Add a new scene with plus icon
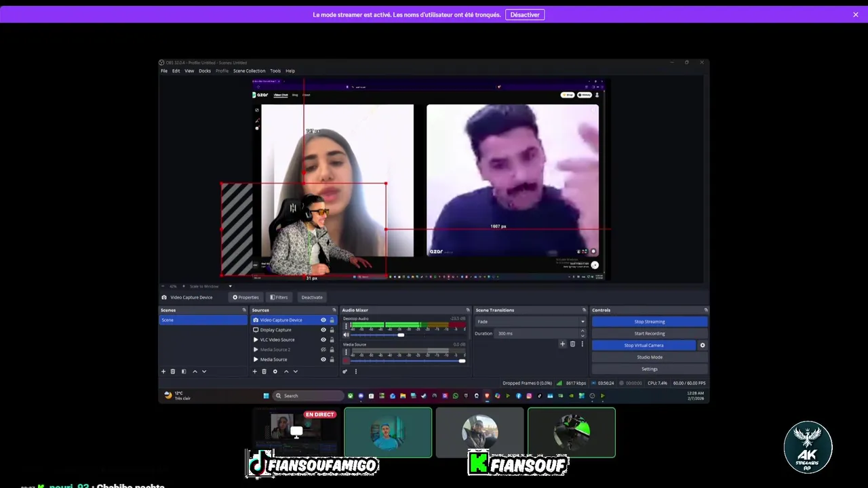 tap(163, 371)
